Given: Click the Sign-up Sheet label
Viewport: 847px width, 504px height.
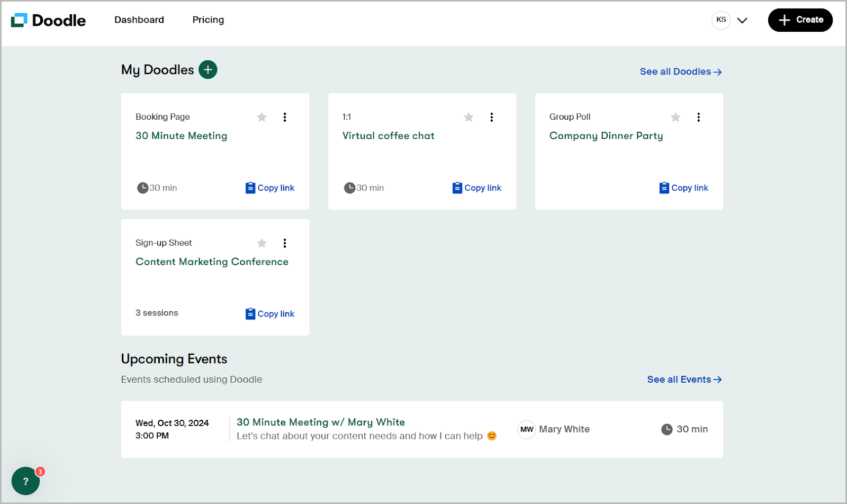Looking at the screenshot, I should [164, 242].
